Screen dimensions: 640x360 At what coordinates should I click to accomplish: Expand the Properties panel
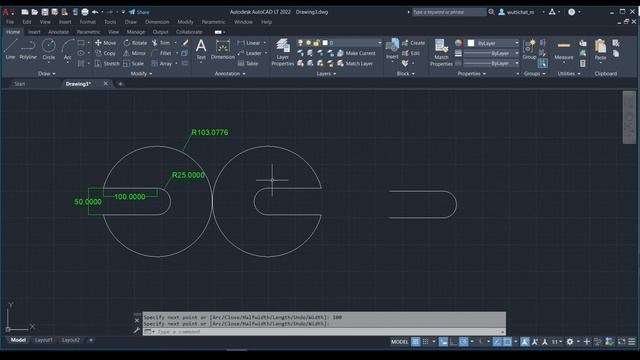(472, 74)
